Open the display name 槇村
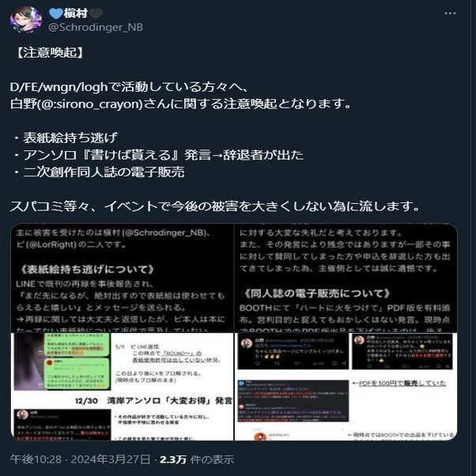The height and width of the screenshot is (476, 476). pos(76,13)
